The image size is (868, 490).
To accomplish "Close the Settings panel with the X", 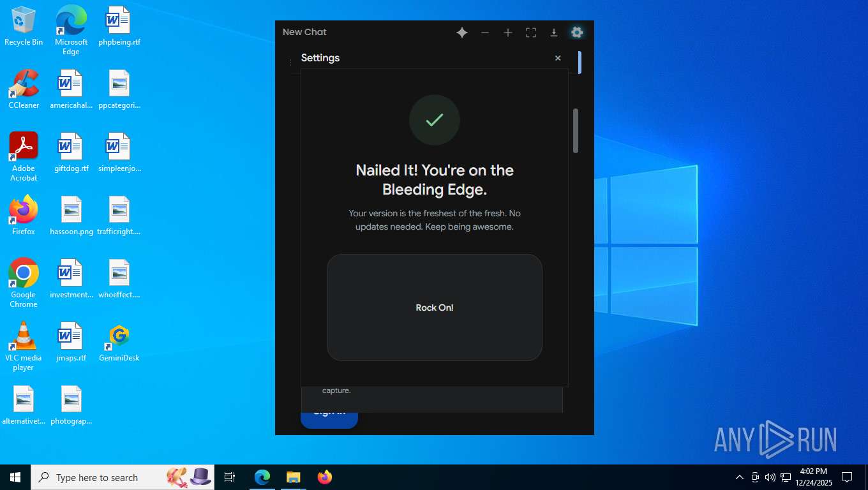I will (558, 58).
